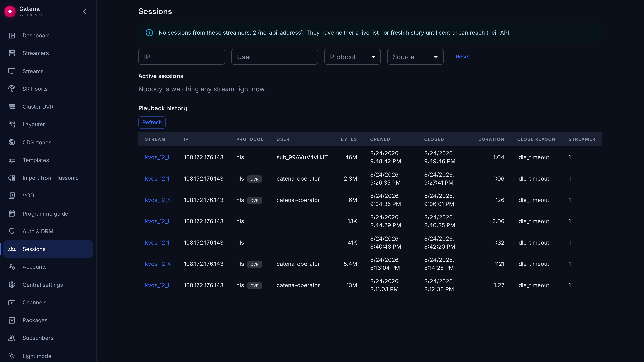
Task: Click the Dashboard grid icon
Action: coord(12,35)
